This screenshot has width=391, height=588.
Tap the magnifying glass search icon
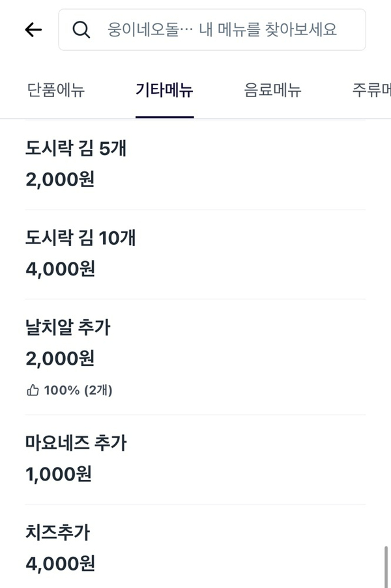(81, 30)
